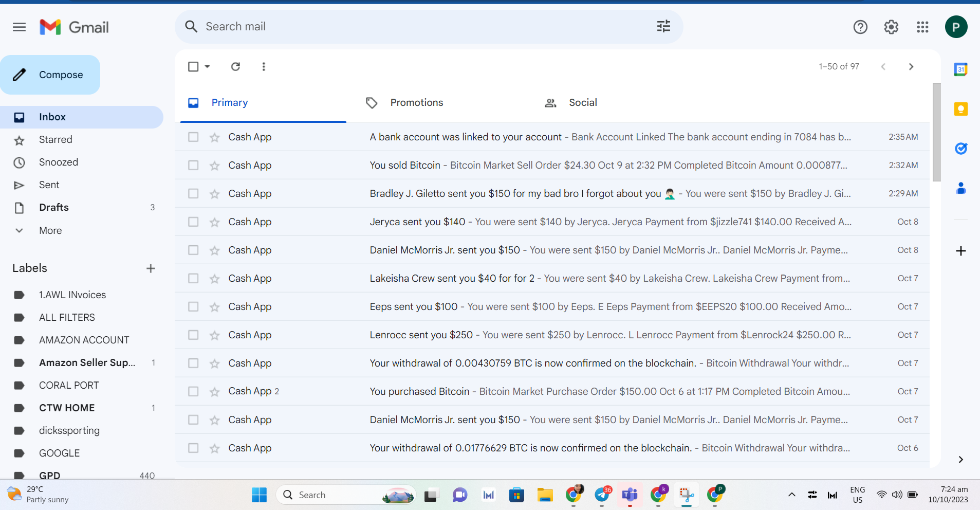980x510 pixels.
Task: Open Microsoft Teams from the taskbar
Action: tap(630, 495)
